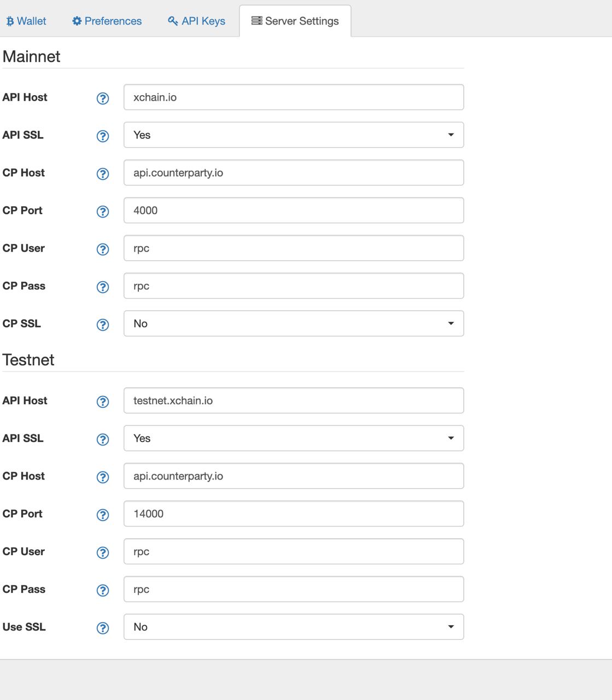Focus the Mainnet API Host field xchain.io
Image resolution: width=612 pixels, height=700 pixels.
click(294, 97)
